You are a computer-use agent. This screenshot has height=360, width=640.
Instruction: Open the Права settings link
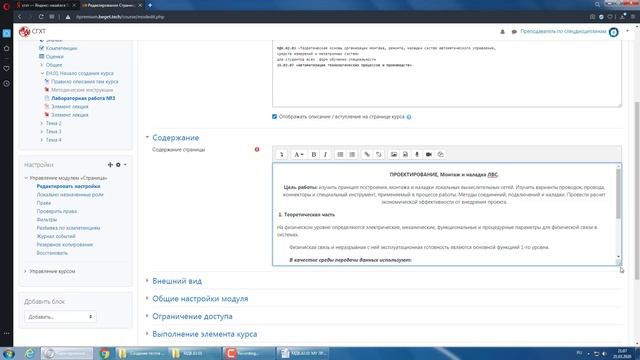44,203
